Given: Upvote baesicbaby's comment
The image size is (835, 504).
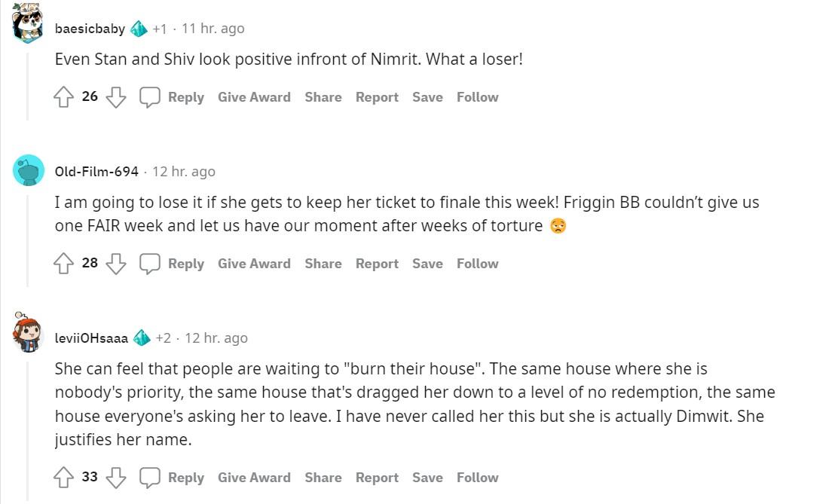Looking at the screenshot, I should 64,97.
